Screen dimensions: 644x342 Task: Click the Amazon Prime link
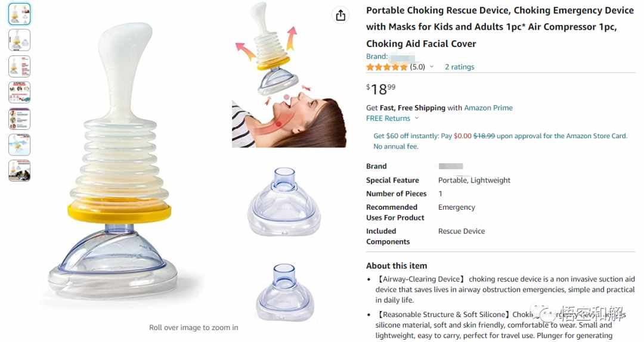click(x=488, y=108)
